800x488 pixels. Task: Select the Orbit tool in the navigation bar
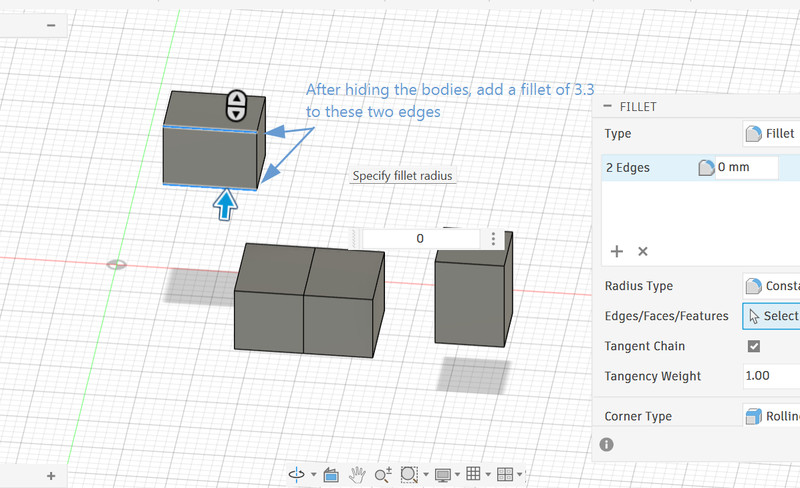coord(296,475)
